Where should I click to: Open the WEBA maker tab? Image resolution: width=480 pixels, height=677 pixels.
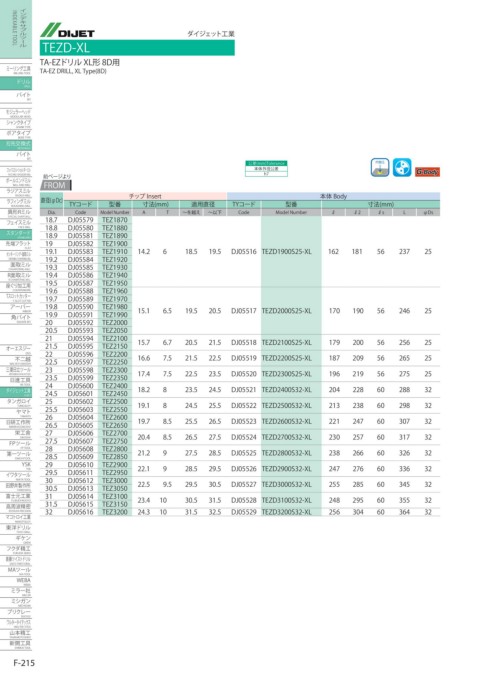pyautogui.click(x=16, y=581)
